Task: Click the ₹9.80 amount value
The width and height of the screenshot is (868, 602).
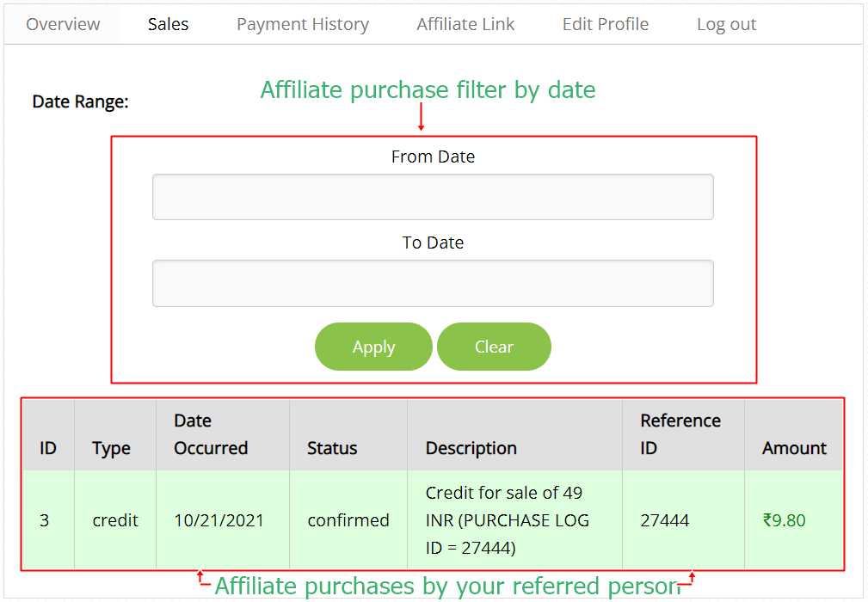Action: pos(784,520)
